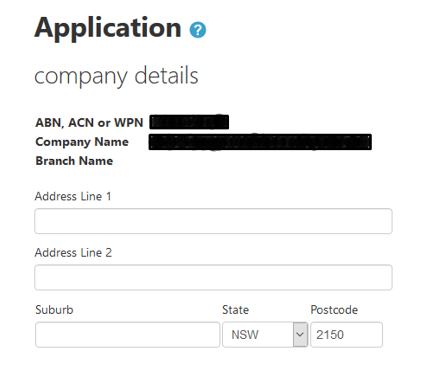Open the State dropdown showing NSW

coord(265,335)
